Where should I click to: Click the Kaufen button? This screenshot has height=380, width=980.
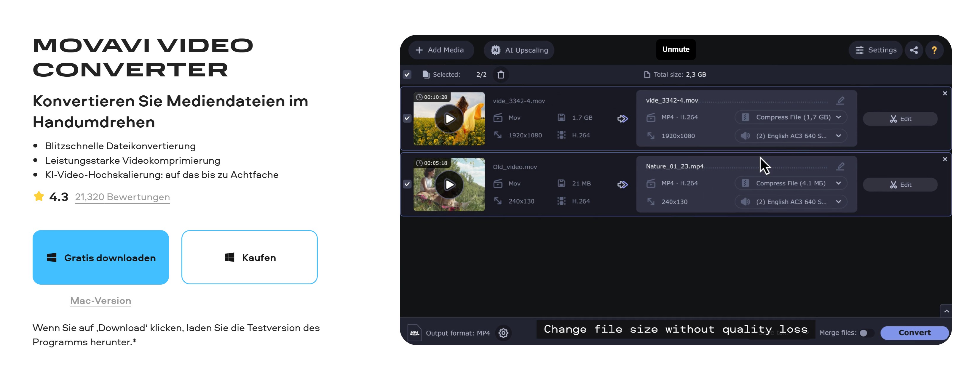250,257
